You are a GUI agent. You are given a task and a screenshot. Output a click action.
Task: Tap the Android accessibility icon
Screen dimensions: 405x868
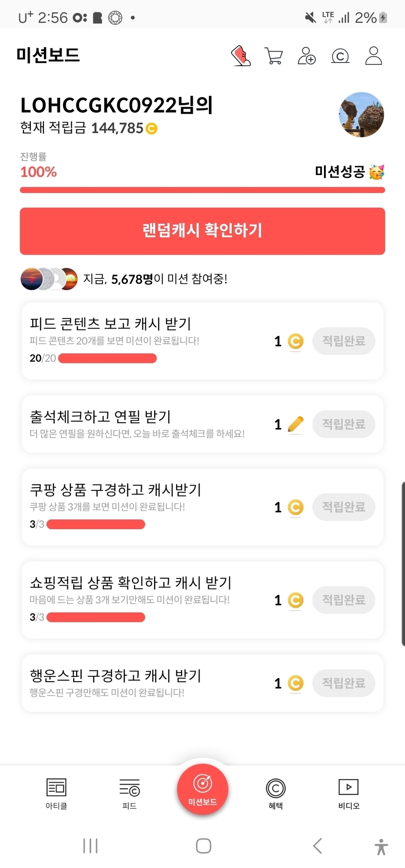click(381, 846)
